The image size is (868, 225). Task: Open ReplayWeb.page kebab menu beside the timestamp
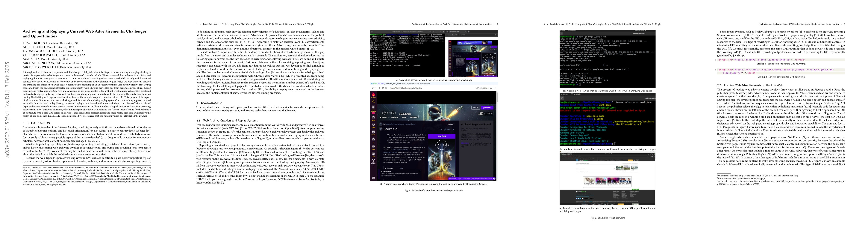[x=496, y=88]
